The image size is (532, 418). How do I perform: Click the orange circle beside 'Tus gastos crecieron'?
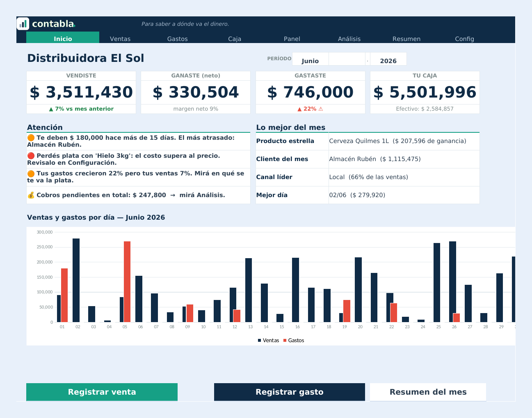(31, 173)
